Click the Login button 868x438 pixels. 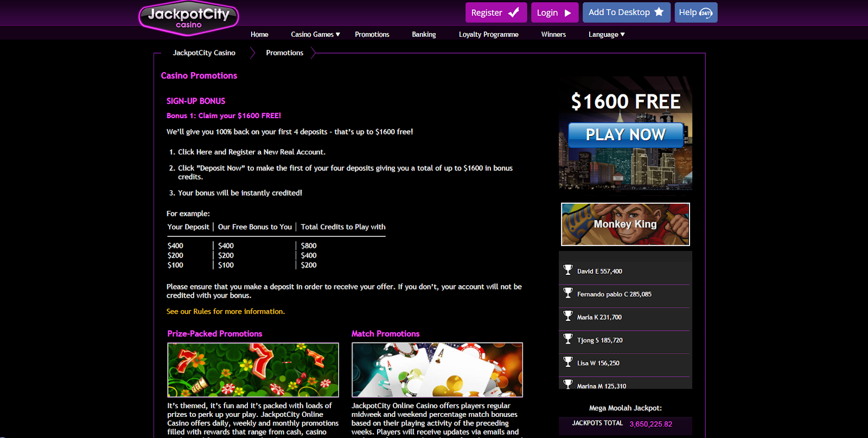[x=554, y=12]
